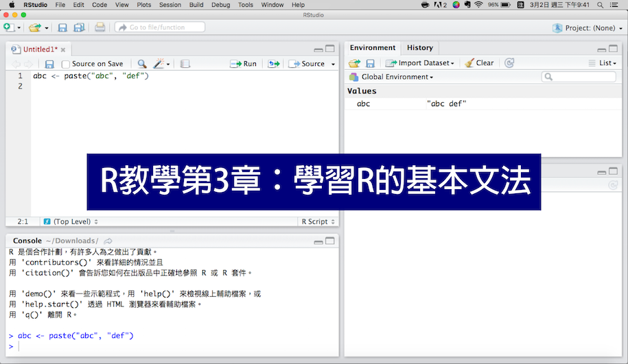The height and width of the screenshot is (364, 628).
Task: Click the Compile Report notebook icon
Action: click(x=185, y=64)
